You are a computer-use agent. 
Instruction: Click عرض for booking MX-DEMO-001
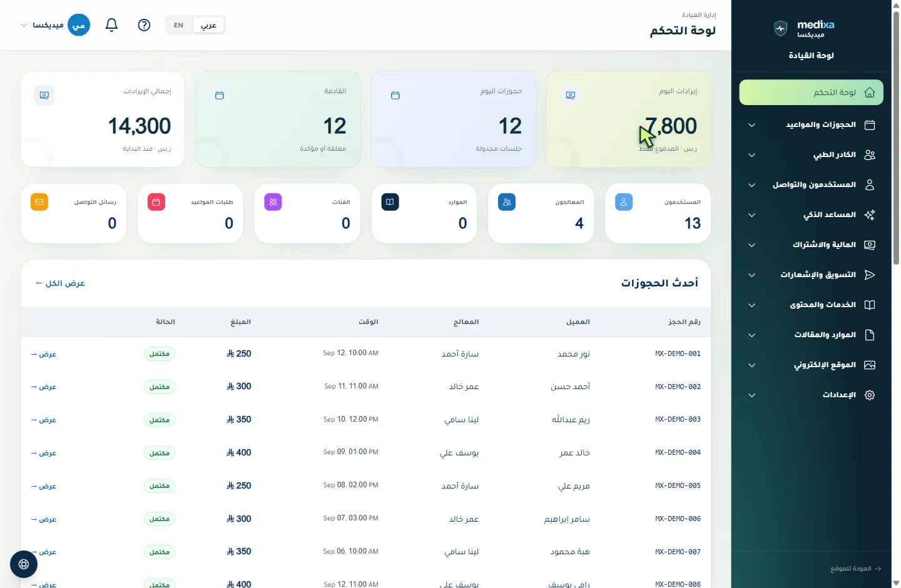[x=44, y=354]
